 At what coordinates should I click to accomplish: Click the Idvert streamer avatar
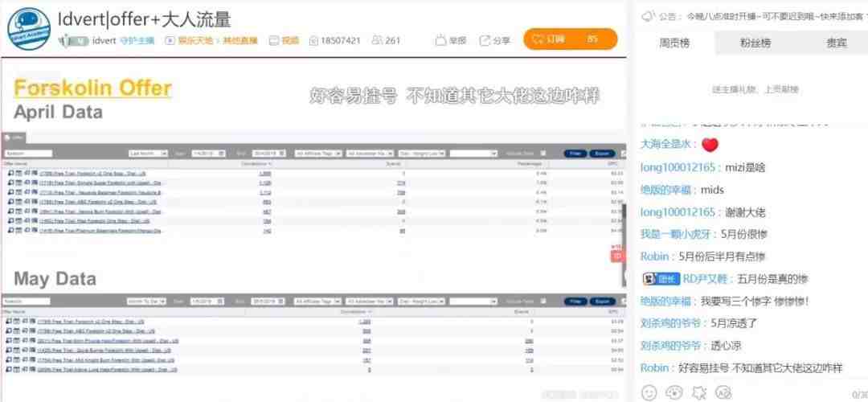(29, 29)
